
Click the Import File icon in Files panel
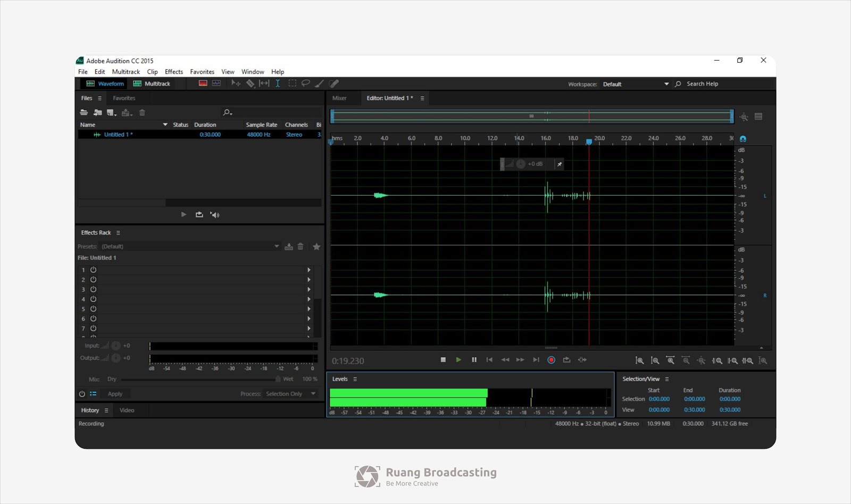pos(98,112)
